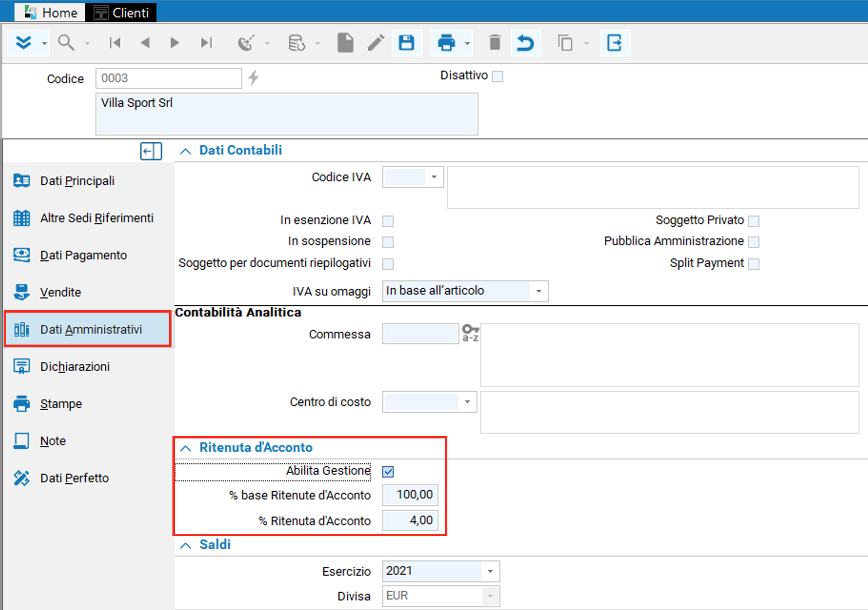Uncheck Abilita Gestione checkbox
Image resolution: width=868 pixels, height=610 pixels.
coord(388,472)
